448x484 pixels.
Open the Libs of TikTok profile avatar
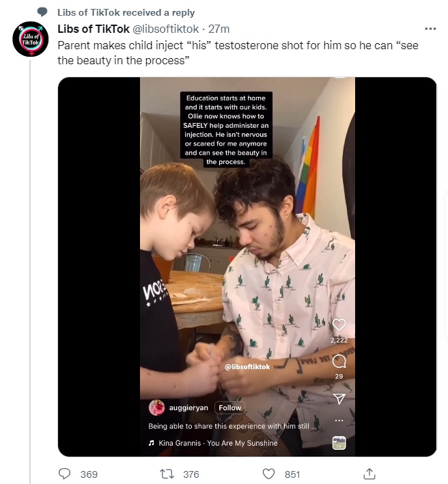[30, 39]
